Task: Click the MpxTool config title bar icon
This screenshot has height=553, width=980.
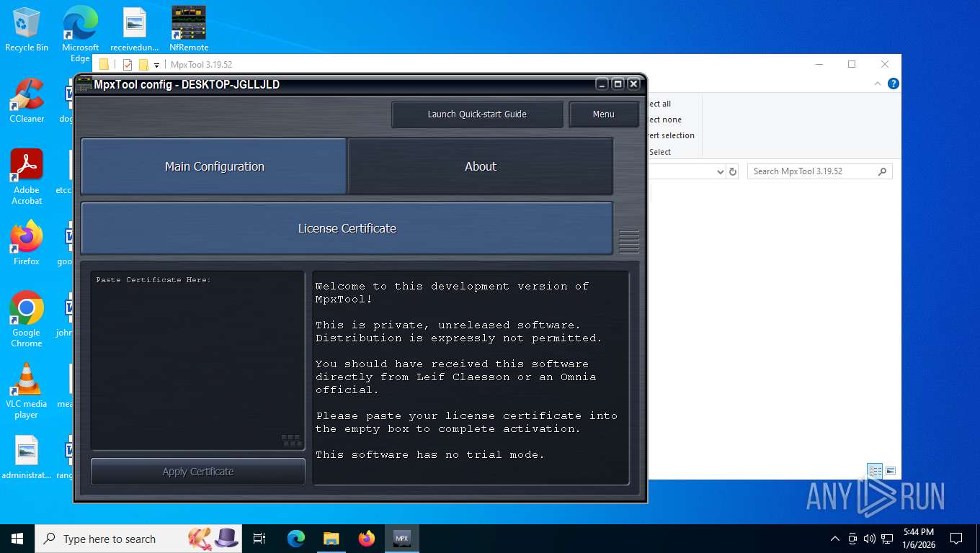Action: pos(84,84)
